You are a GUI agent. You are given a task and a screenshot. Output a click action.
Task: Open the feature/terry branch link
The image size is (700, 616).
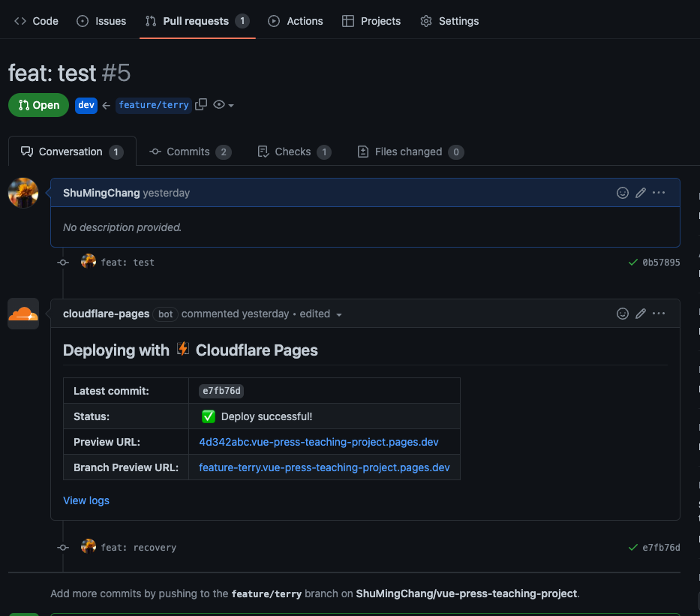[x=154, y=105]
